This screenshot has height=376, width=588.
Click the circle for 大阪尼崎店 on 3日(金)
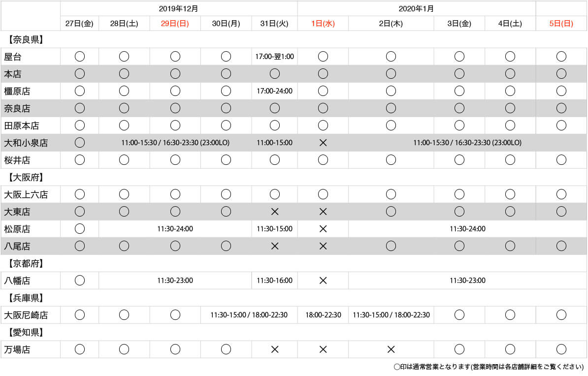(459, 315)
